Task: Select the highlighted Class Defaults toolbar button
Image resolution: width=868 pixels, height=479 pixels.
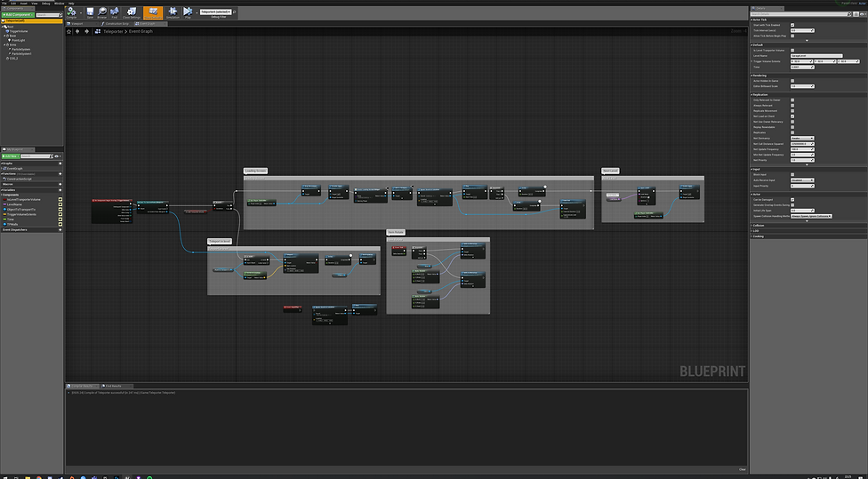Action: click(153, 12)
